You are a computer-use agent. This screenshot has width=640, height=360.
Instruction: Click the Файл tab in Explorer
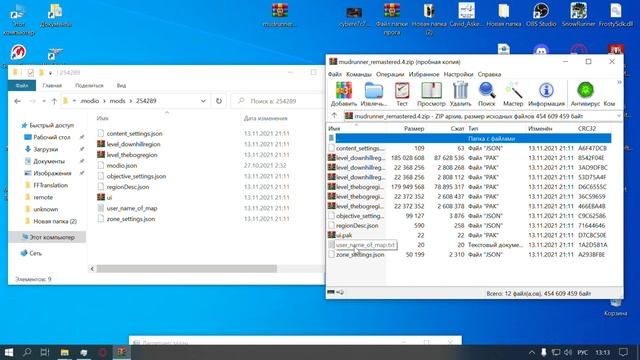(22, 85)
